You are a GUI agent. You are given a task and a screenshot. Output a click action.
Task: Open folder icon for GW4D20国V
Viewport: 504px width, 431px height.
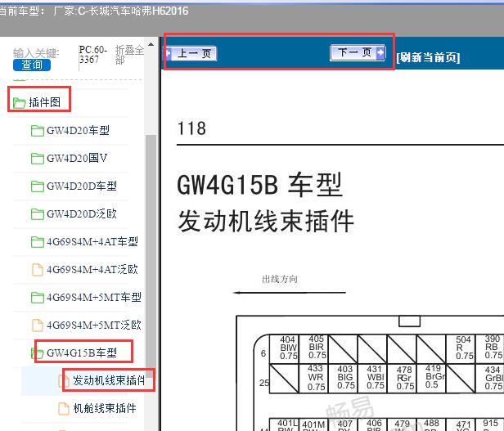(x=38, y=159)
